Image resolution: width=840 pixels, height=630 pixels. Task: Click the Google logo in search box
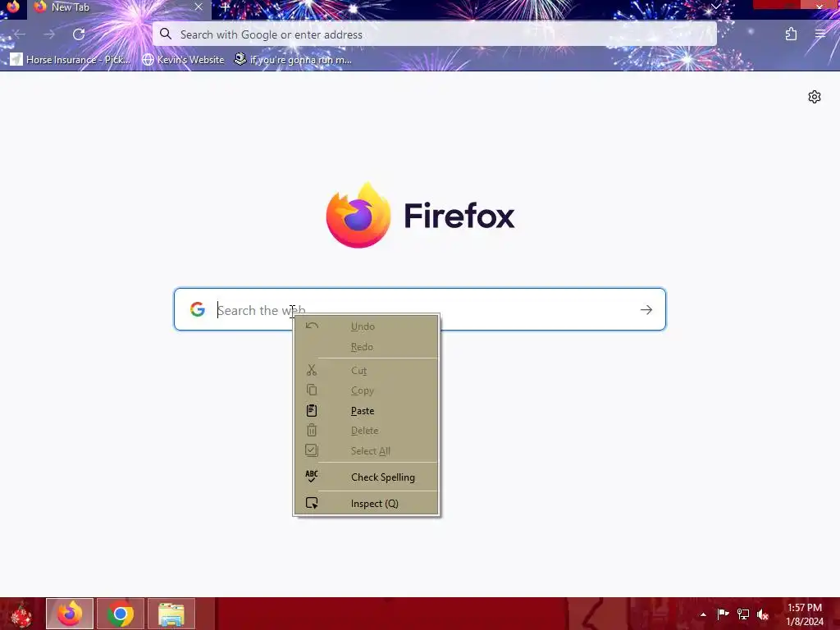pos(197,309)
